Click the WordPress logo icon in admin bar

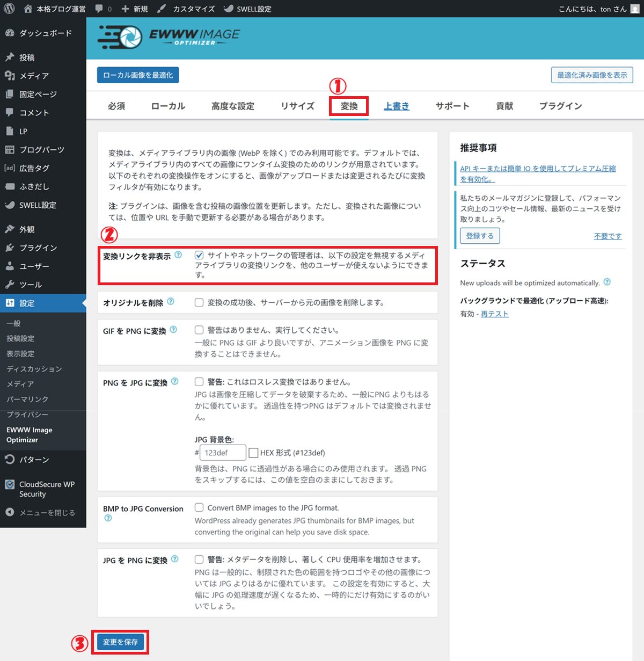tap(9, 9)
